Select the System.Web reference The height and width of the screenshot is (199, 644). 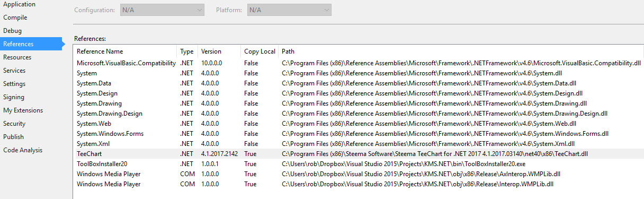coord(359,124)
